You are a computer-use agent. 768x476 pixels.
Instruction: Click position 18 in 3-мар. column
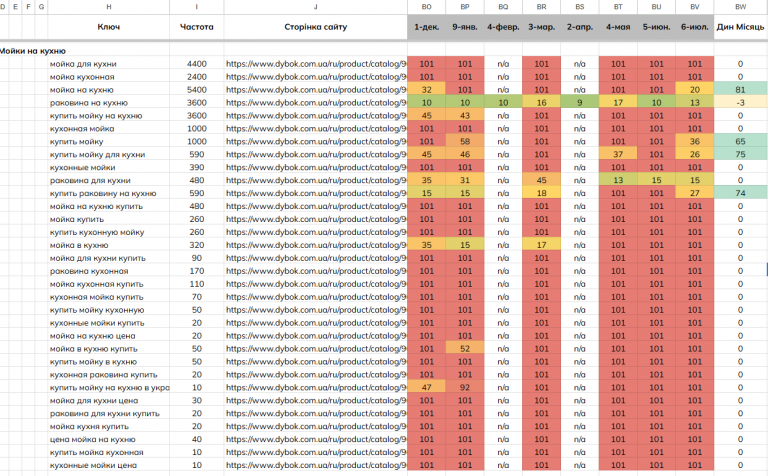(541, 193)
